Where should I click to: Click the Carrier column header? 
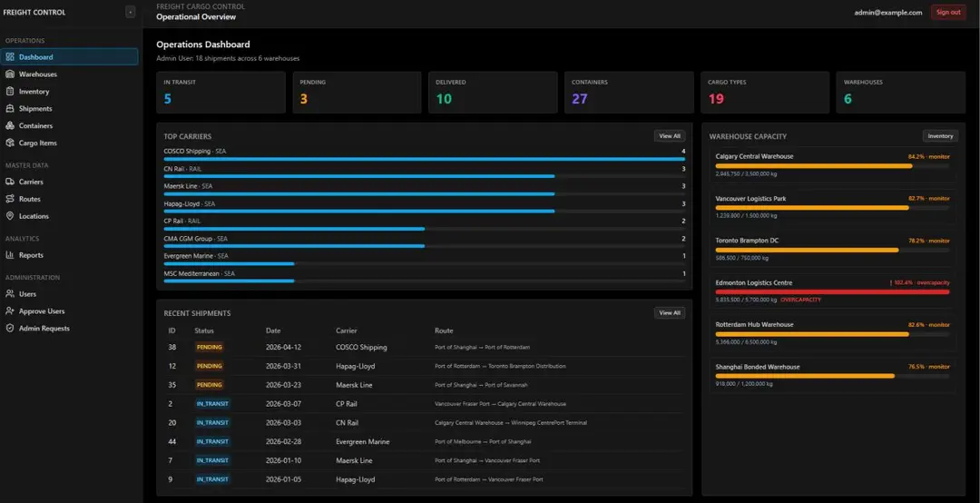347,330
